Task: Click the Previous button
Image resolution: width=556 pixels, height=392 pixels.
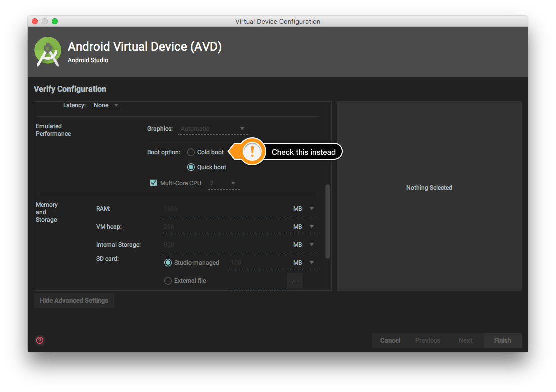Action: pyautogui.click(x=428, y=340)
